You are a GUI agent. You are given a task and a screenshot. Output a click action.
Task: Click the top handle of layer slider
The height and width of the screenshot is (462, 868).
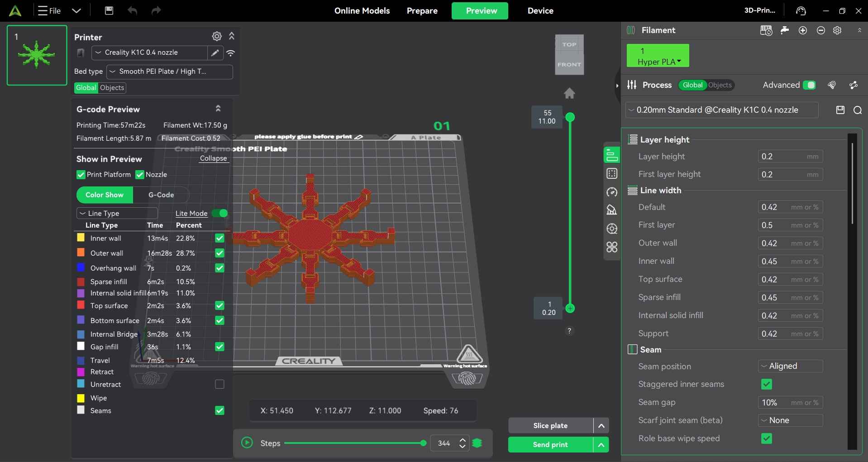pos(570,117)
